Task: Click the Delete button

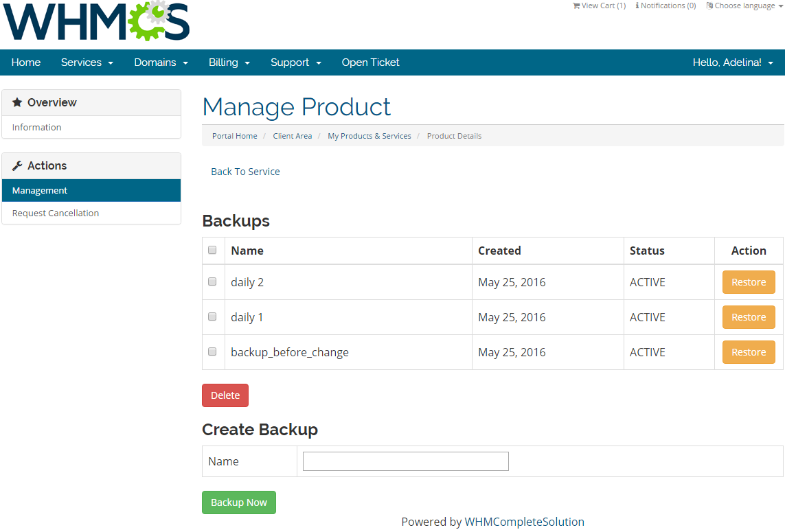Action: pos(225,395)
